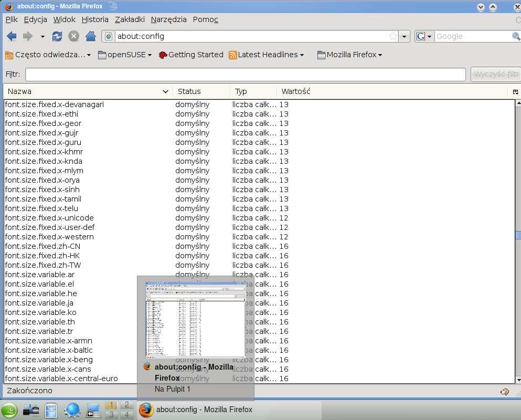Select the font.size.fixed.x-unicode preference
Viewport: 521px width, 420px height.
tap(259, 218)
